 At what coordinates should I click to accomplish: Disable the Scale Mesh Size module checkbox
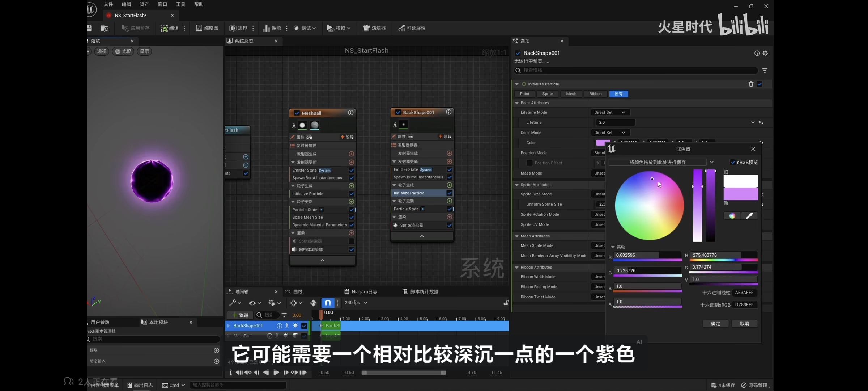point(351,217)
